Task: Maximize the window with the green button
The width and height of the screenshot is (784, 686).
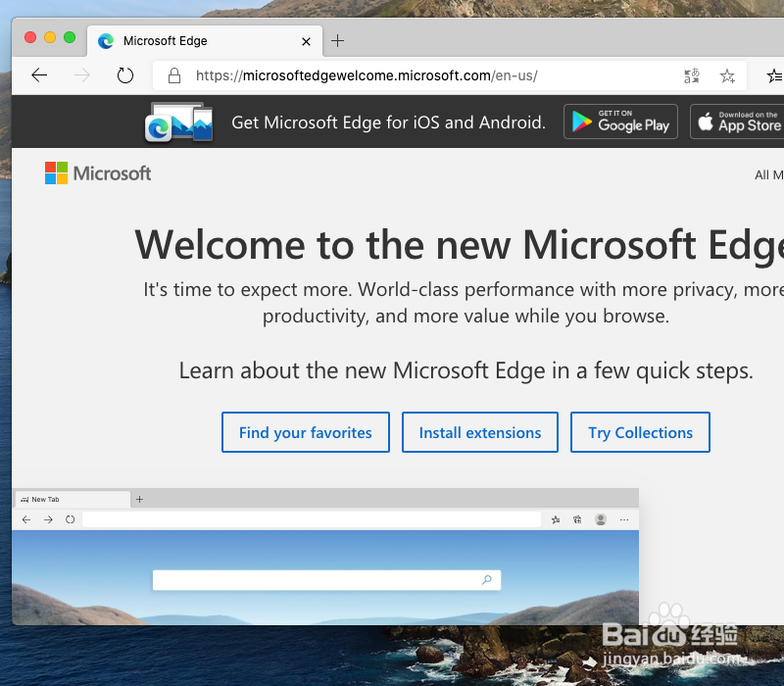Action: pyautogui.click(x=70, y=37)
